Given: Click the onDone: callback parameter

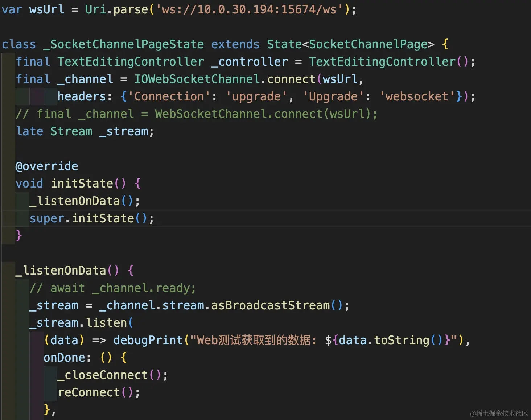Looking at the screenshot, I should (67, 358).
